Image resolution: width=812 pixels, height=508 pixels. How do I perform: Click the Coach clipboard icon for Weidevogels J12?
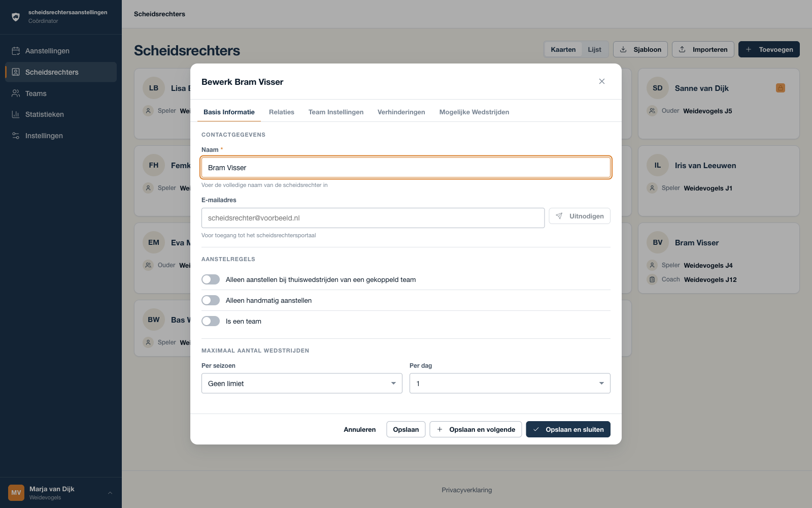[x=652, y=279]
